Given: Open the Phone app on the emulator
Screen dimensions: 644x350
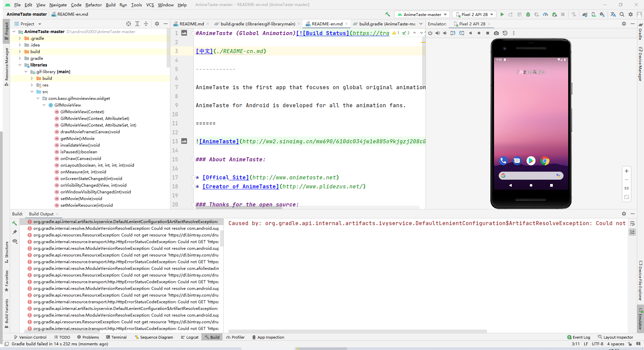Looking at the screenshot, I should [x=503, y=161].
